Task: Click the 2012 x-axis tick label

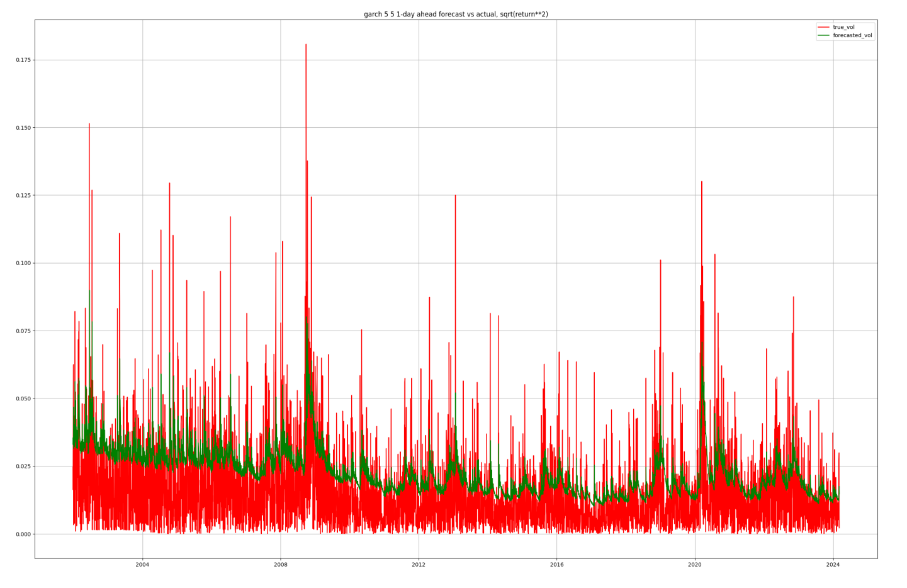Action: [x=419, y=565]
